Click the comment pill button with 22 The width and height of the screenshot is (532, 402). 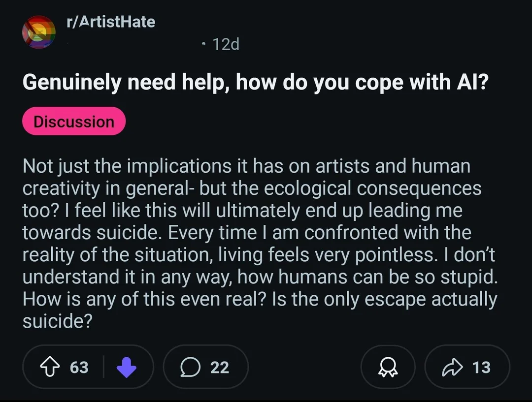[x=206, y=367]
